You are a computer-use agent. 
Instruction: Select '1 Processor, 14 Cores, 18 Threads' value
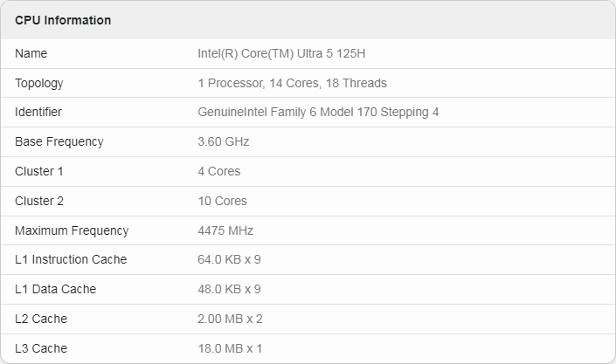(292, 83)
